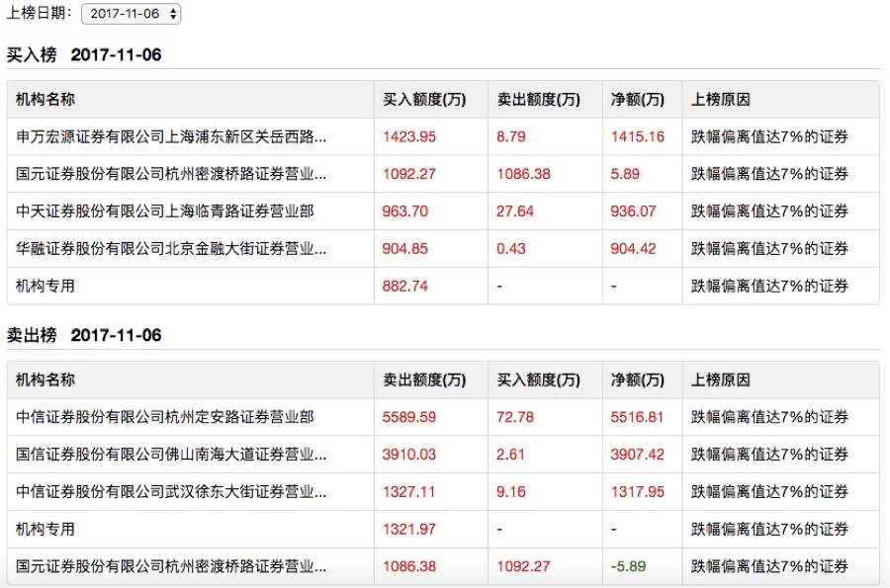Viewport: 890px width, 588px height.
Task: Click the value 1321.97
Action: coord(409,529)
